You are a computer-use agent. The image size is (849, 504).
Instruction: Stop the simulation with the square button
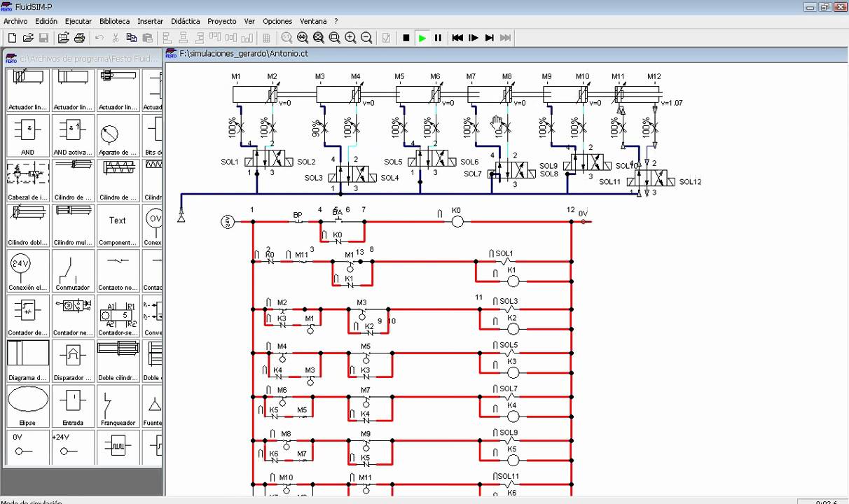tap(406, 38)
